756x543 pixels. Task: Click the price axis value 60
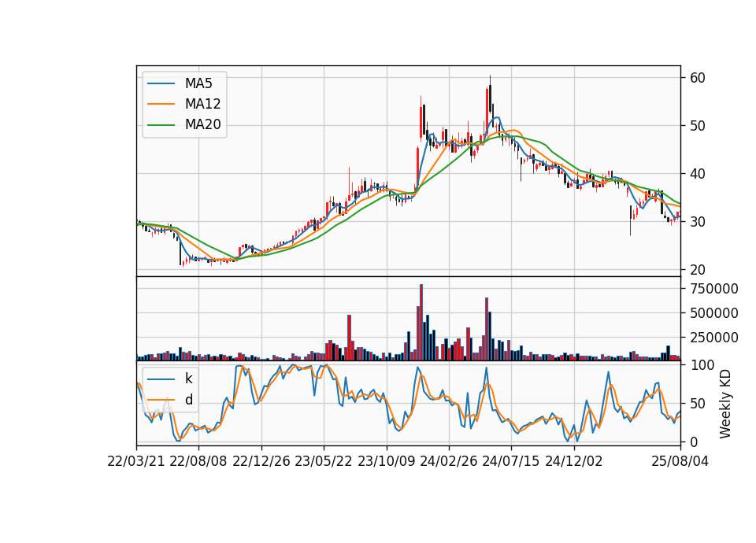[x=698, y=78]
